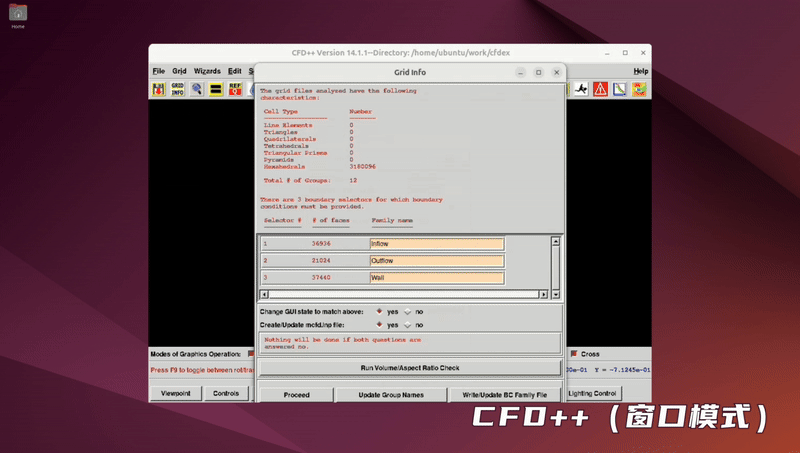
Task: Edit the Wall family name field
Action: [x=437, y=278]
